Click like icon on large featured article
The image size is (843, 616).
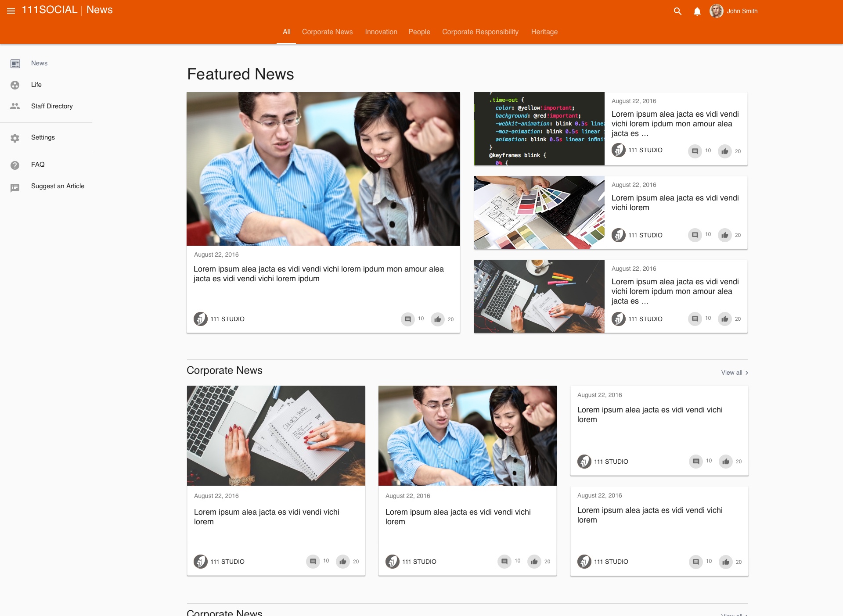pos(438,319)
